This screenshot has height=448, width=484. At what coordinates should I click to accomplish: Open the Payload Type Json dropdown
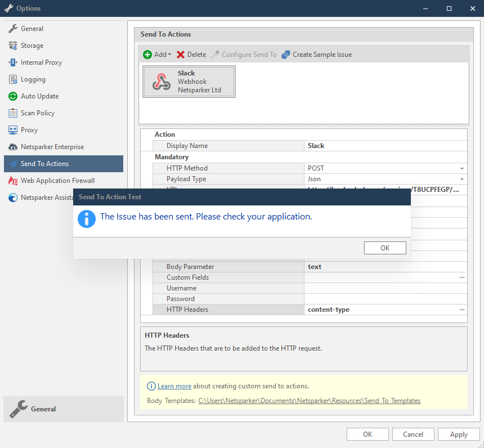point(461,178)
